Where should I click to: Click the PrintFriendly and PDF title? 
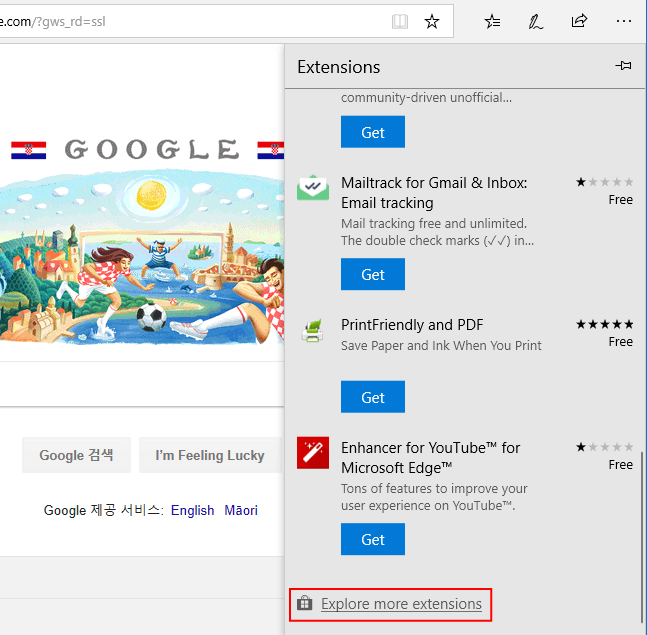tap(412, 325)
